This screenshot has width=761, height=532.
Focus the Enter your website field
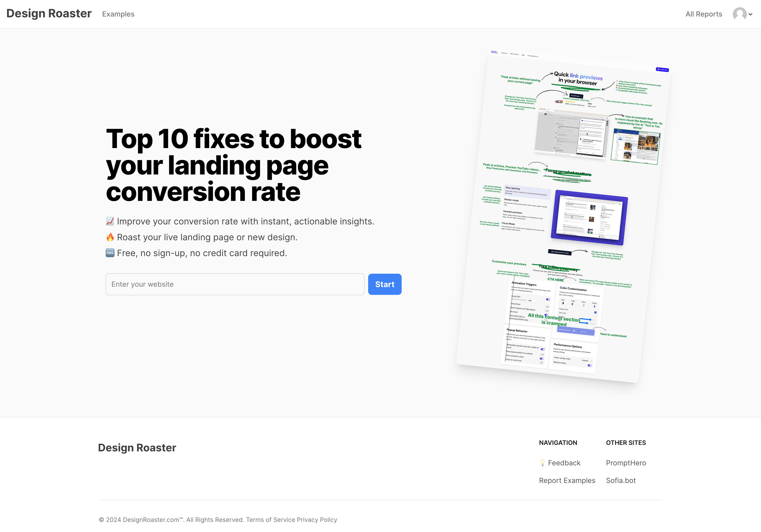pos(235,284)
